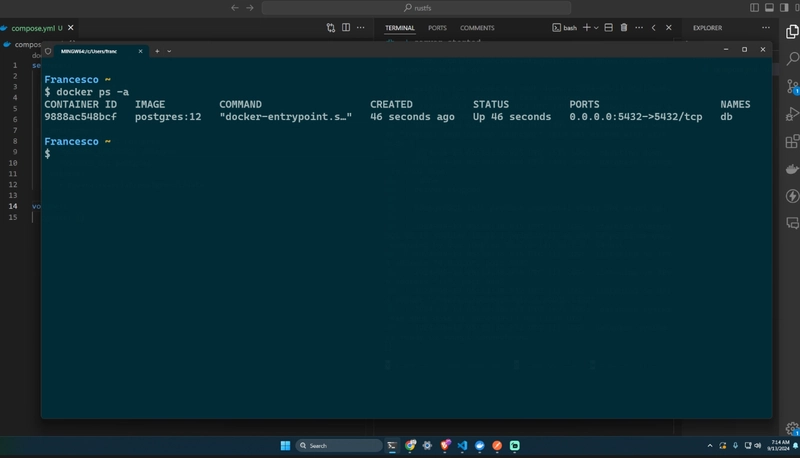Open Manage gear in VS Code

click(792, 428)
